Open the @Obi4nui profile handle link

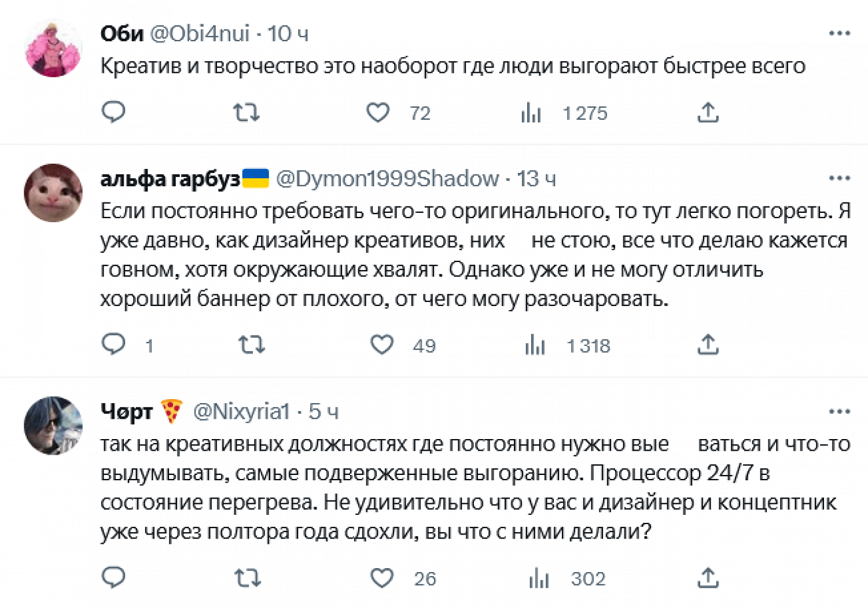200,34
